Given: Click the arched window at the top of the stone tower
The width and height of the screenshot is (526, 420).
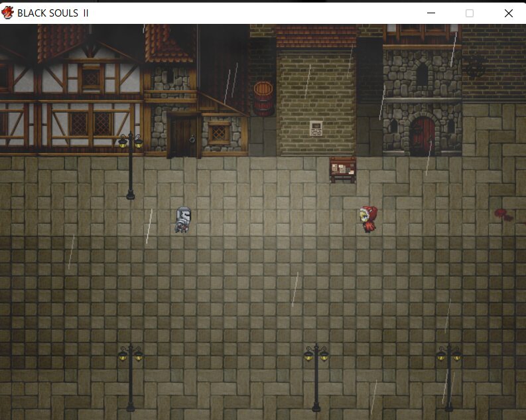Looking at the screenshot, I should (422, 74).
